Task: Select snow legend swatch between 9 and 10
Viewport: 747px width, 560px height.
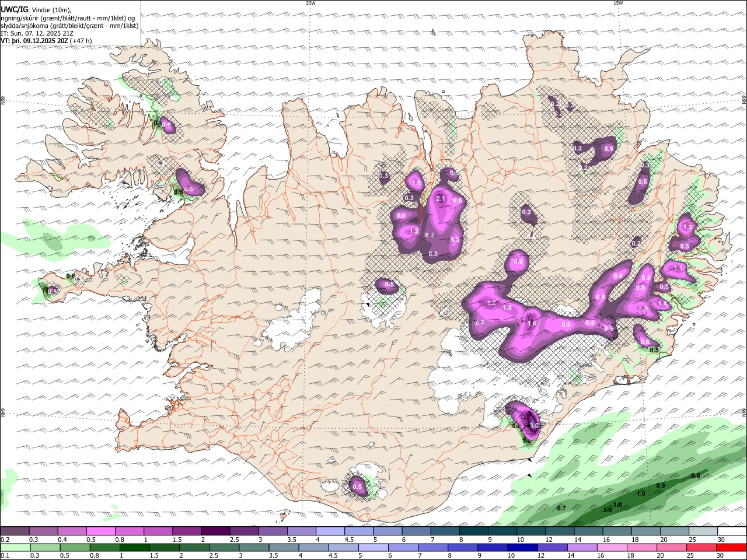Action: [x=502, y=531]
